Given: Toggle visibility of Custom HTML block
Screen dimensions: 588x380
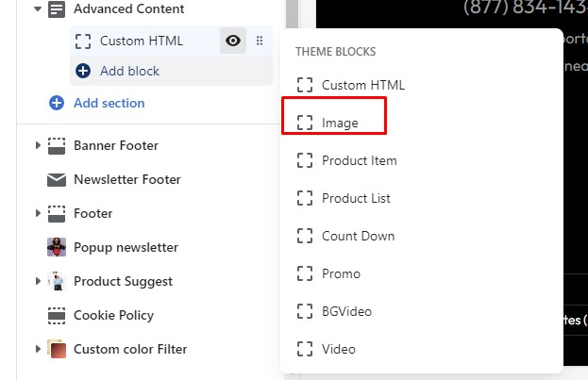Looking at the screenshot, I should tap(233, 41).
